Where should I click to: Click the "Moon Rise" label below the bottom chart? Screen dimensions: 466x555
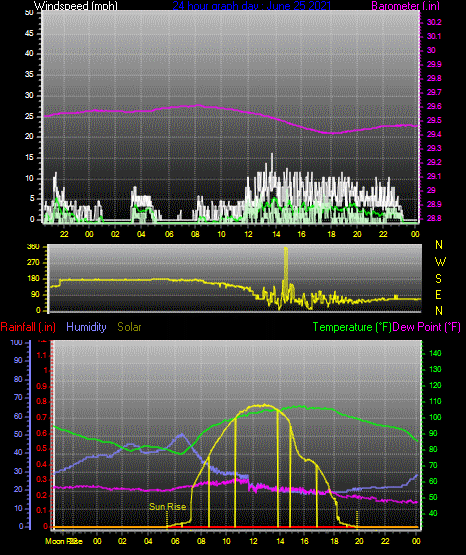point(64,541)
